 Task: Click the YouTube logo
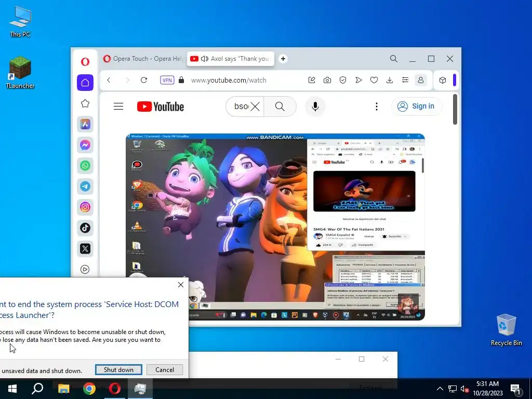click(x=161, y=107)
